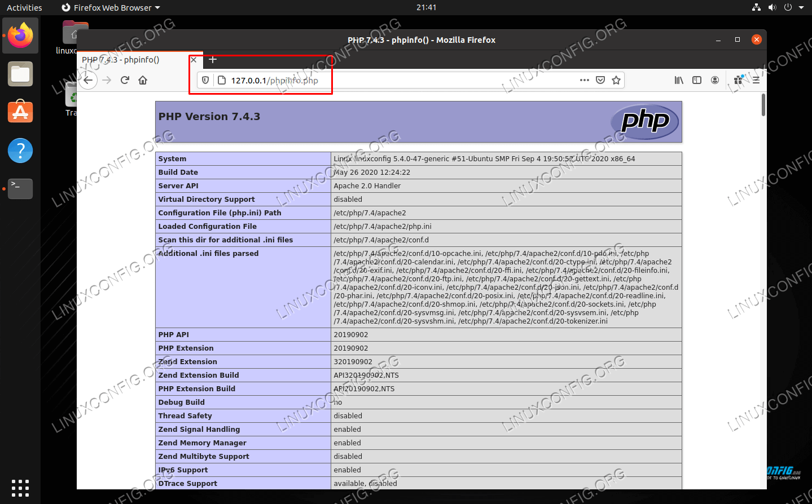Click the 'Thread Safety' row label
The width and height of the screenshot is (812, 504).
[185, 415]
